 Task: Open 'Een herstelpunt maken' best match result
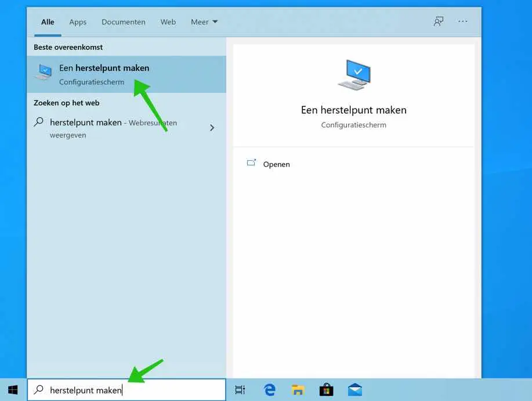coord(126,74)
